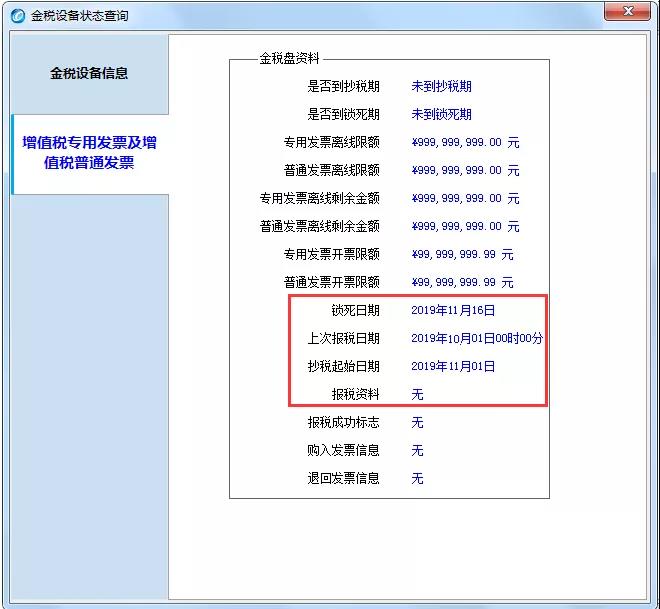Select the 增值税专用发票及增值税普通发票 tab
Viewport: 660px width, 609px height.
click(89, 153)
